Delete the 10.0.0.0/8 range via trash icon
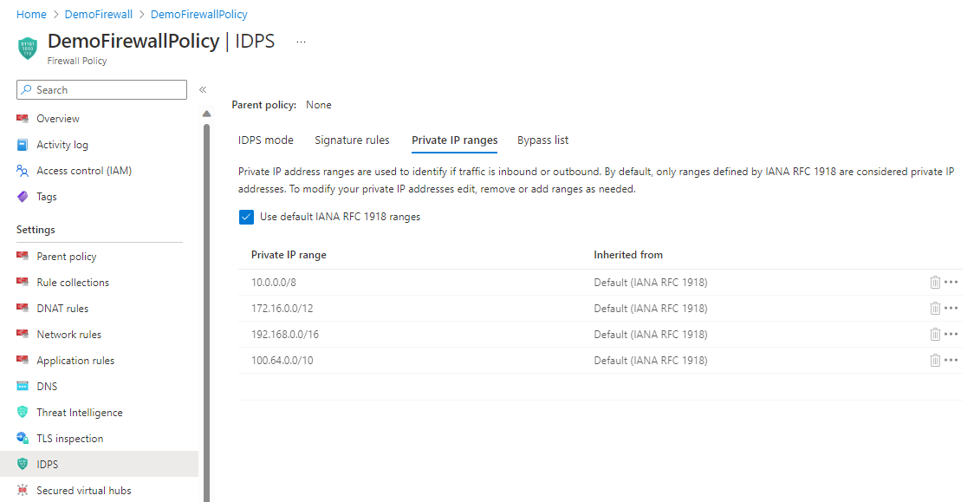Image resolution: width=980 pixels, height=502 pixels. pyautogui.click(x=935, y=282)
